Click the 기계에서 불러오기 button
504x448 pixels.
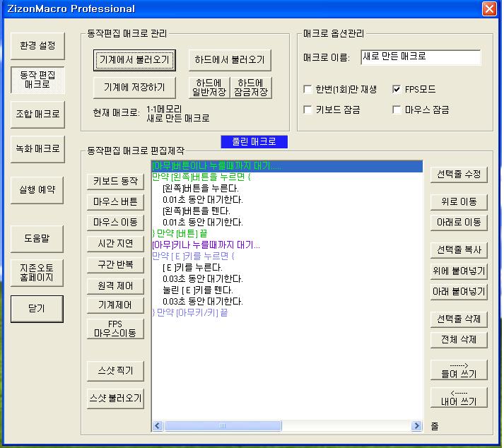pos(134,60)
